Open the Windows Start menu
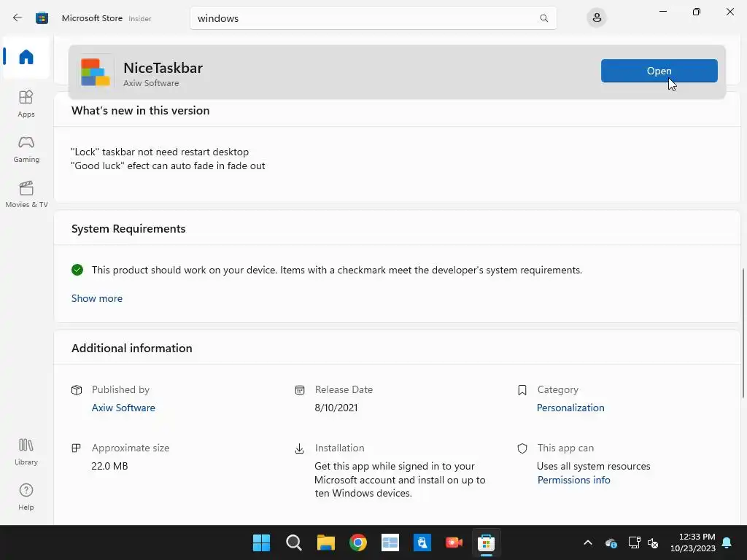Image resolution: width=747 pixels, height=560 pixels. coord(262,542)
